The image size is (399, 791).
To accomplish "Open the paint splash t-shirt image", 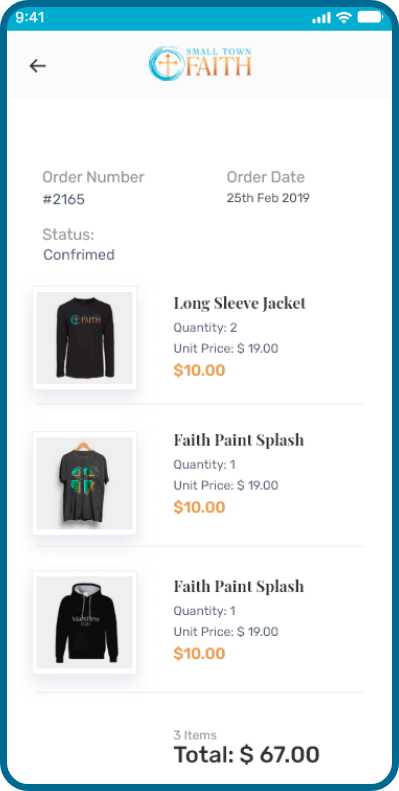I will [x=84, y=483].
